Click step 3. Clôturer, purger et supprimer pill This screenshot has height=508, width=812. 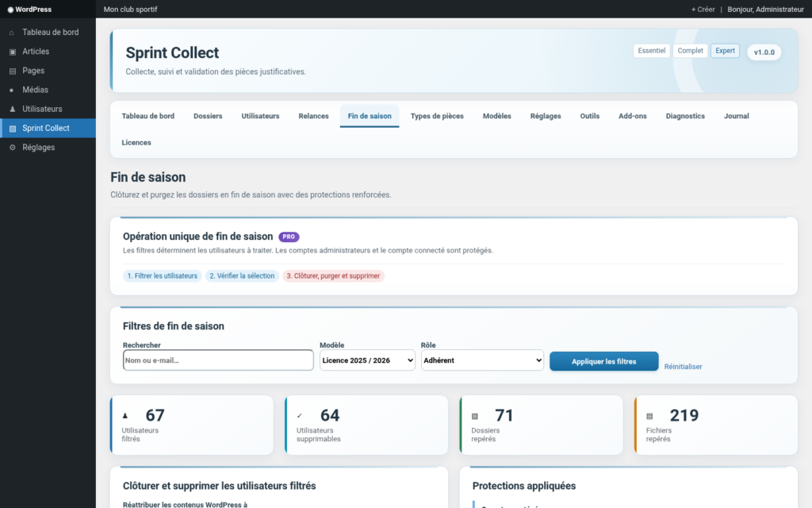pos(333,275)
